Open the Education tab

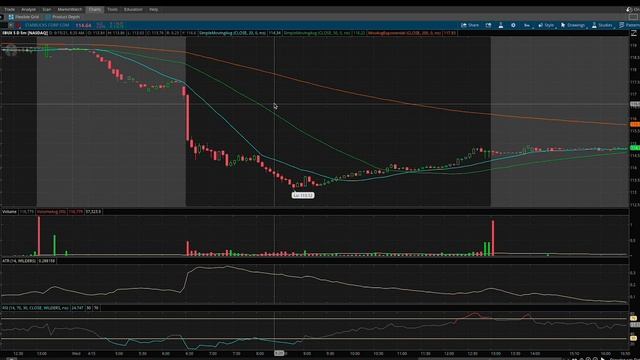[133, 9]
